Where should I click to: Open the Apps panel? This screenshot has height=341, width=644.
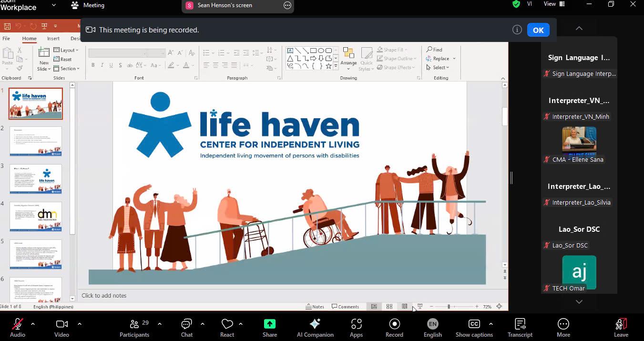tap(356, 327)
